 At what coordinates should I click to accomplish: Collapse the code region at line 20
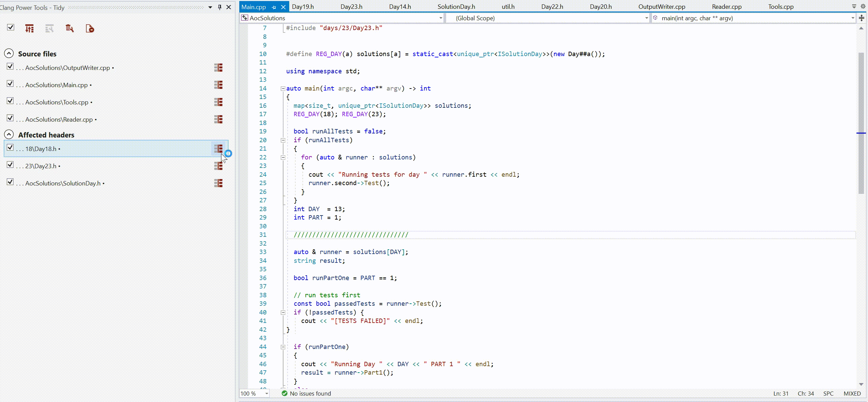(x=283, y=140)
